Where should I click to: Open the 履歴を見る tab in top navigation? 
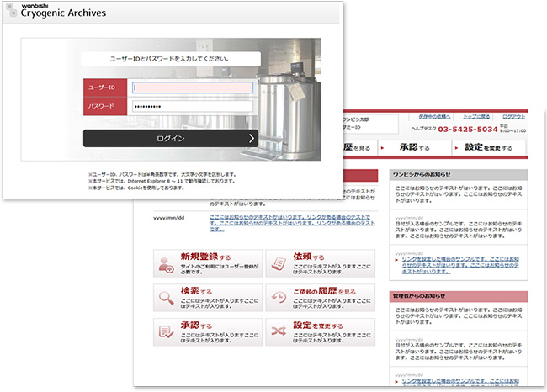(358, 147)
